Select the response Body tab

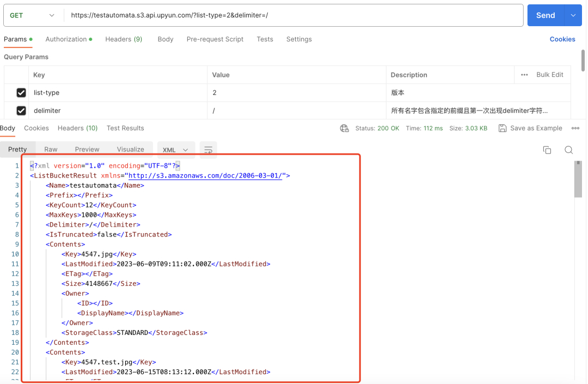click(8, 128)
